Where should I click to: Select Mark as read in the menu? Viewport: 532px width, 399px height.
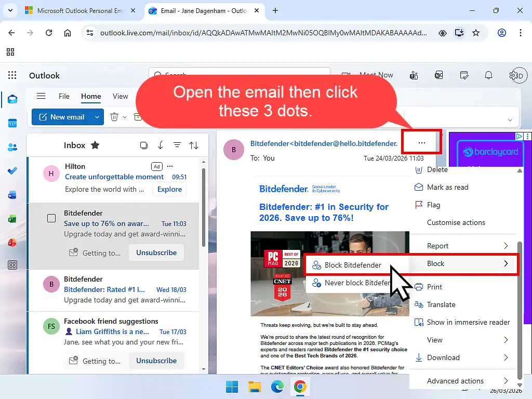448,187
